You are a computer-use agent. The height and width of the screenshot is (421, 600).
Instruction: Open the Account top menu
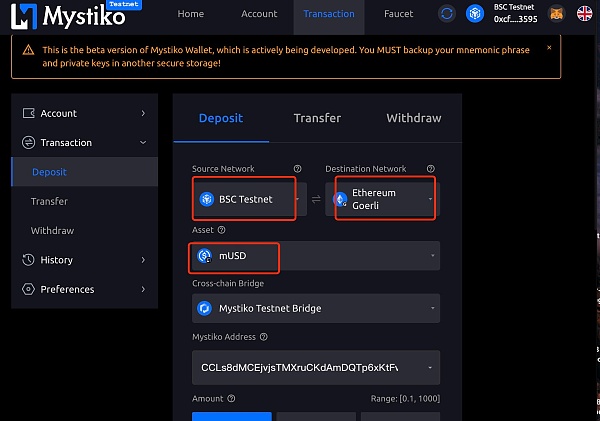click(x=259, y=14)
